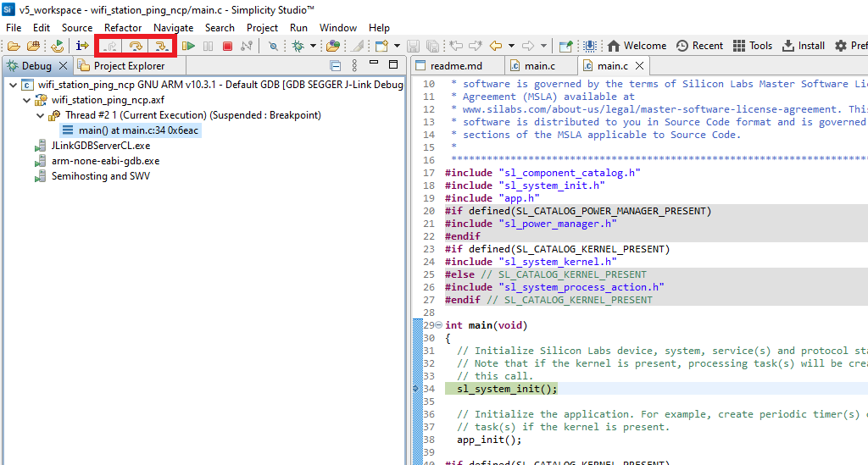Toggle Instruction Stepping Mode
Screen dimensions: 868x465
coord(83,46)
